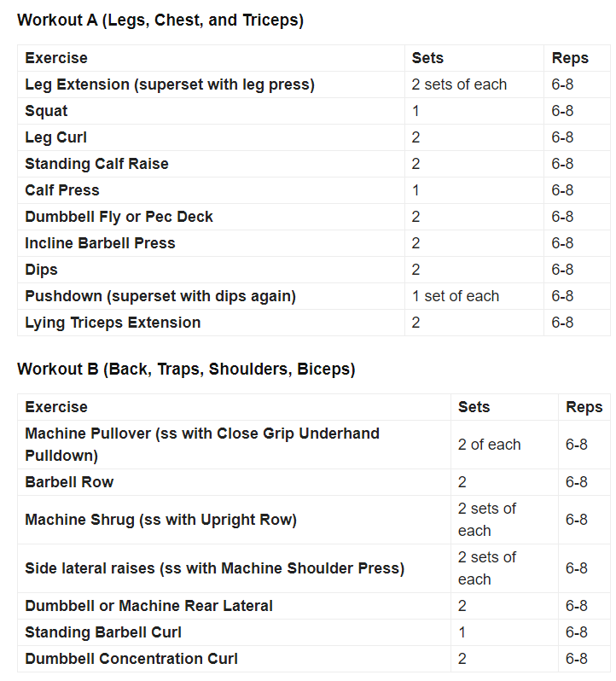This screenshot has width=616, height=681.
Task: Select Dumbbell or Machine Rear Lateral
Action: (x=148, y=606)
